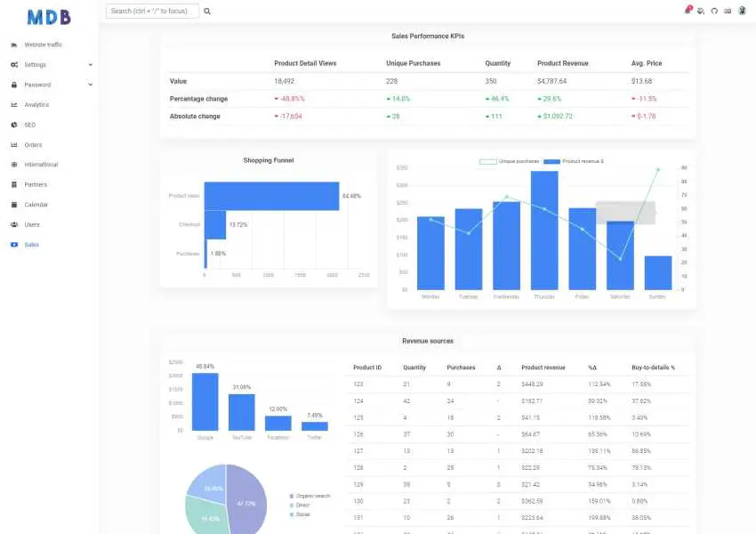View the Orders page
This screenshot has width=756, height=534.
coord(35,144)
